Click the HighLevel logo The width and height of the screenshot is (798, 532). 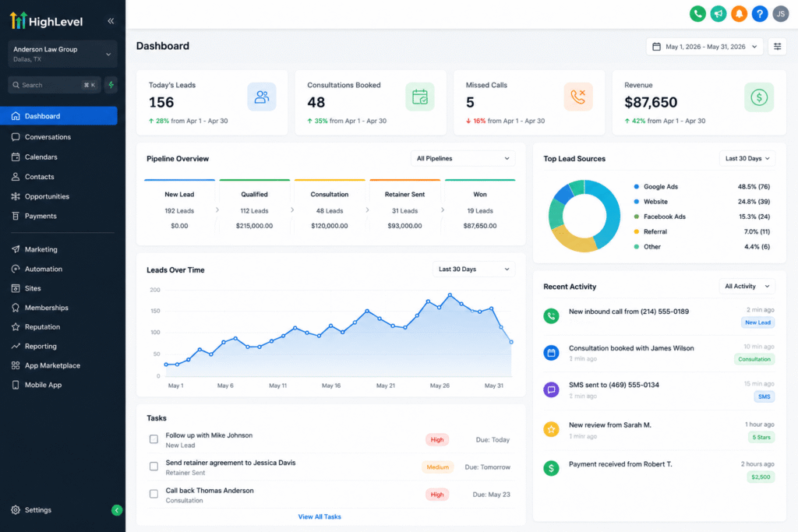click(46, 21)
